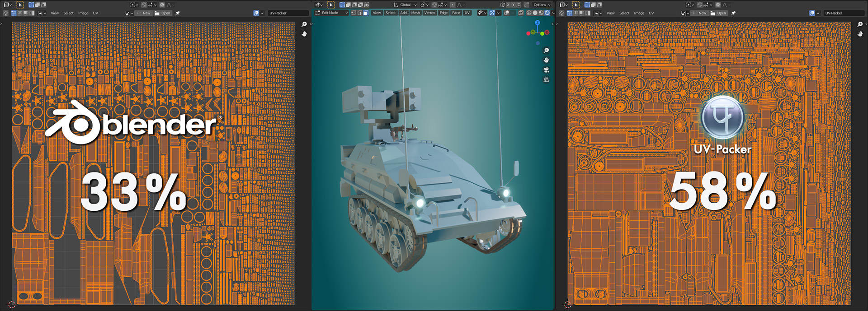Viewport: 868px width, 311px height.
Task: Switch to material preview shading
Action: click(541, 13)
